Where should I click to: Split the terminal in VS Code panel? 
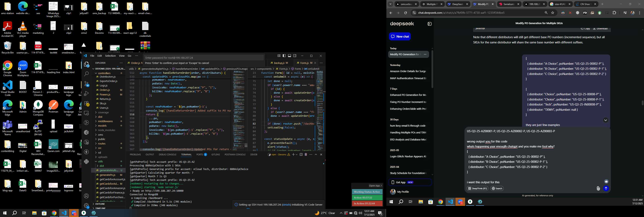301,155
